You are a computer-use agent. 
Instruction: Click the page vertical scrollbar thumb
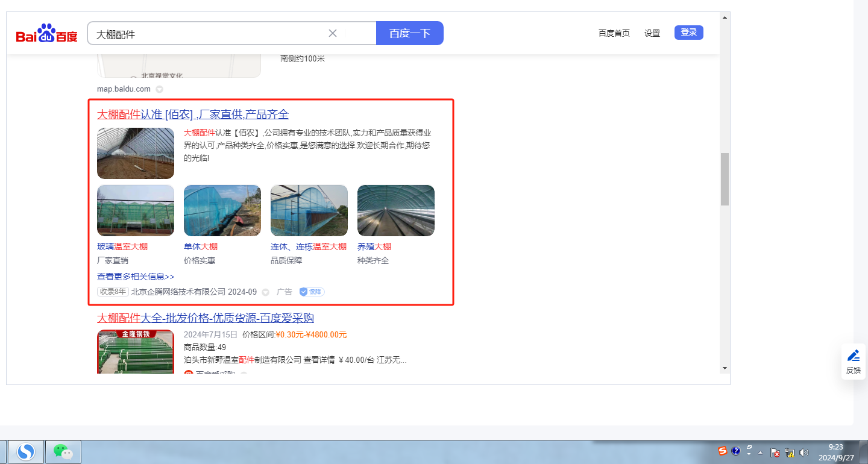tap(725, 179)
